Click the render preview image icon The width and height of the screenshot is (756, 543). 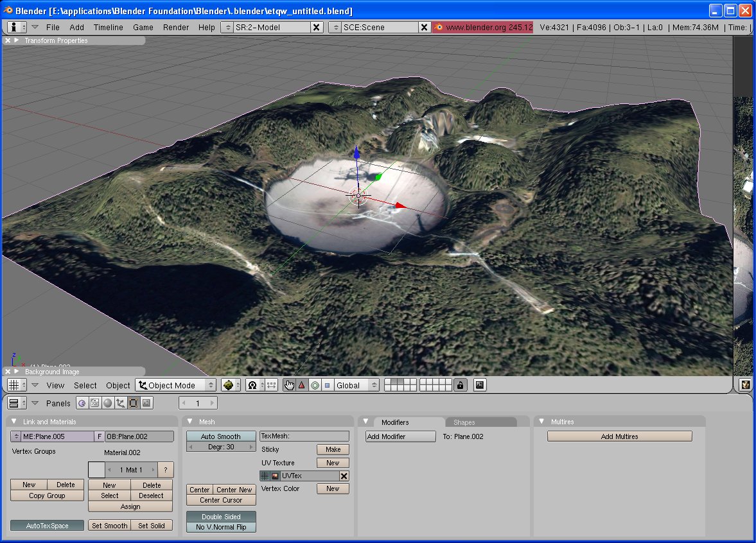point(480,385)
